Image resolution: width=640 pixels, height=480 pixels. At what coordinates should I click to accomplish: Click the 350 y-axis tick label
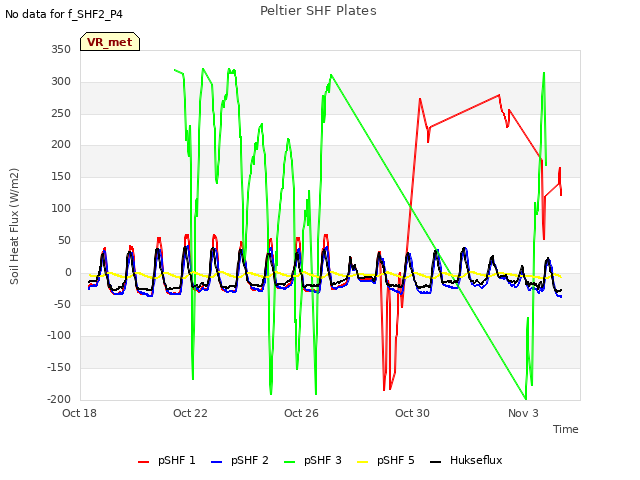point(61,50)
